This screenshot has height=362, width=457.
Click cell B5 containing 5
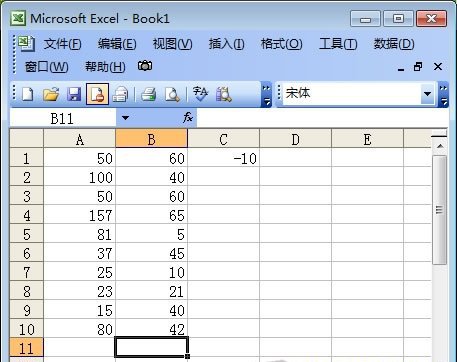(x=151, y=234)
